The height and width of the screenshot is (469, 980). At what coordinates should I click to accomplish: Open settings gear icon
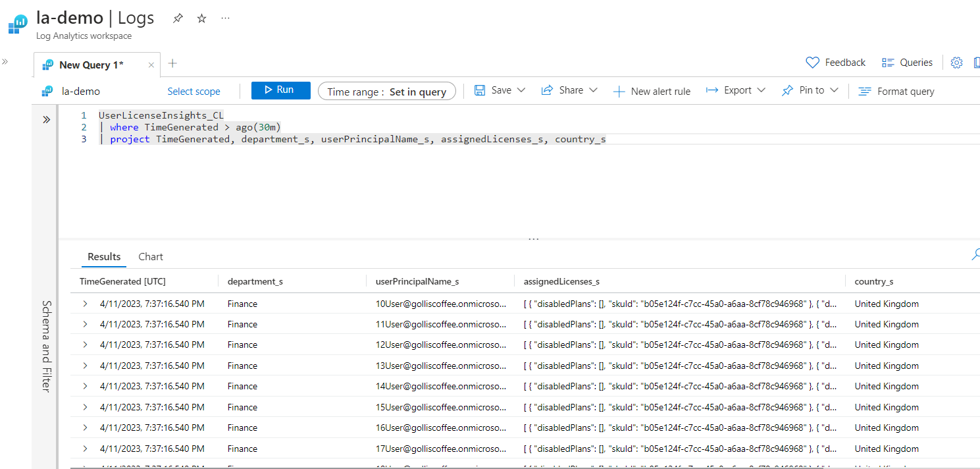pyautogui.click(x=956, y=63)
